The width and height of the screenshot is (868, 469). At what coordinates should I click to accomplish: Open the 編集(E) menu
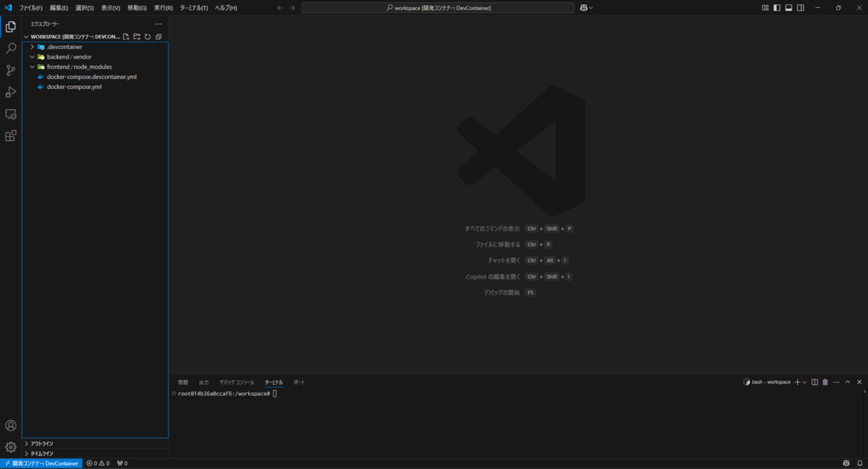(x=59, y=8)
